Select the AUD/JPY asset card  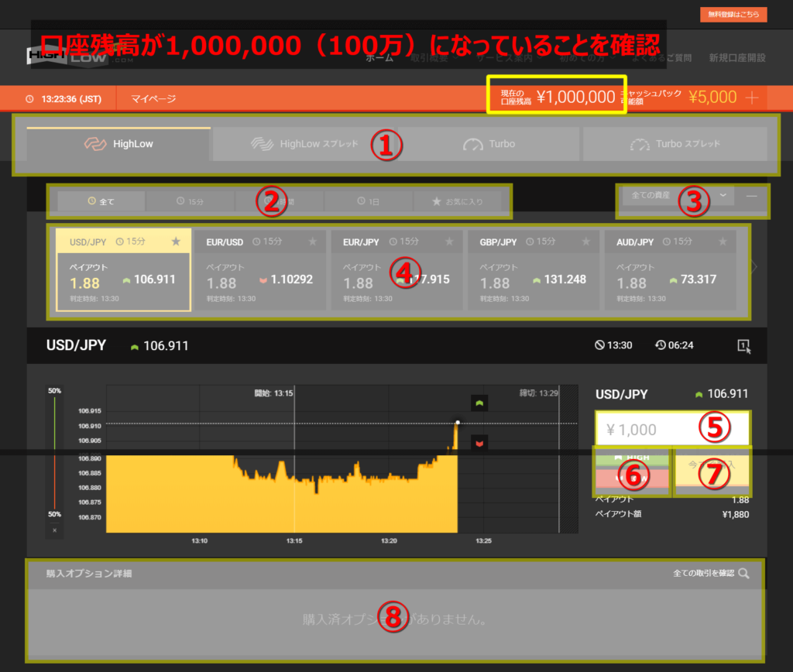point(670,269)
